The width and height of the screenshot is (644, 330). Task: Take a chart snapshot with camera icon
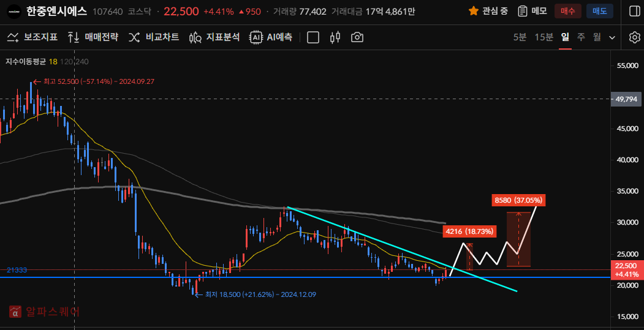(x=357, y=37)
